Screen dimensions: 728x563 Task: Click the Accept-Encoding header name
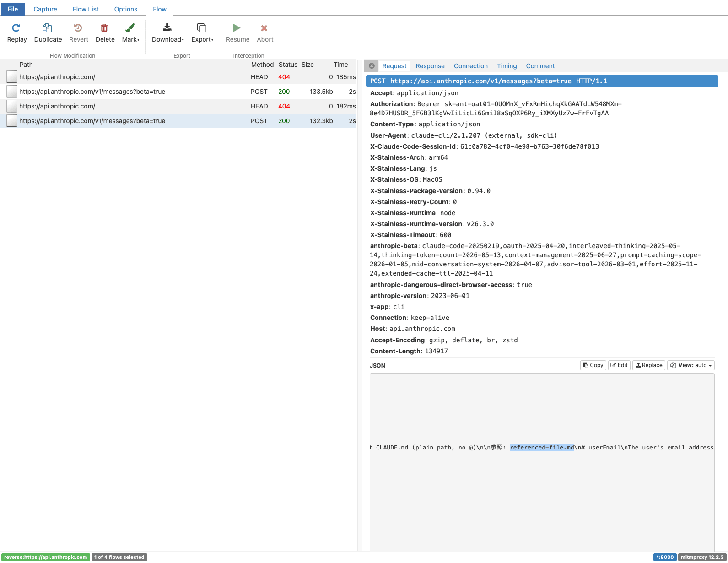397,340
